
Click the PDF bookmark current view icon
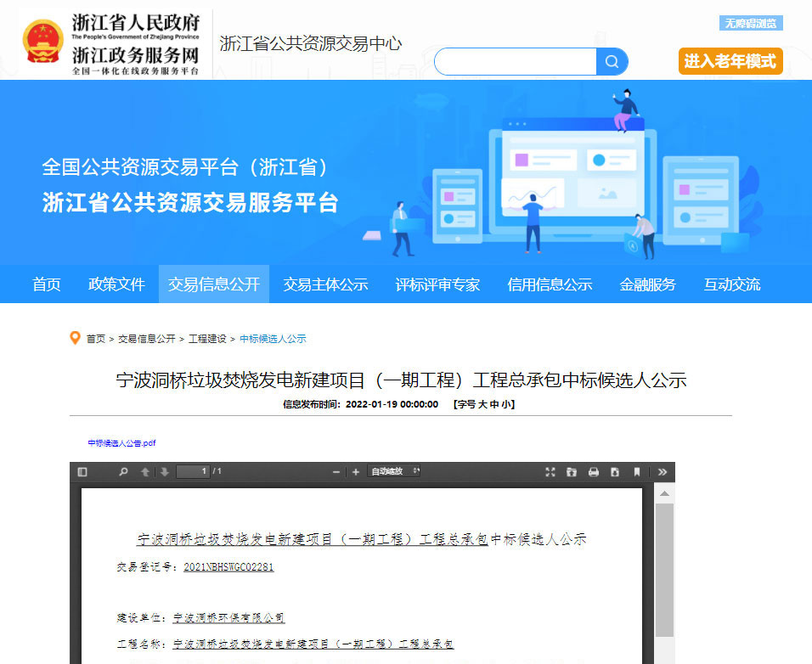(636, 472)
